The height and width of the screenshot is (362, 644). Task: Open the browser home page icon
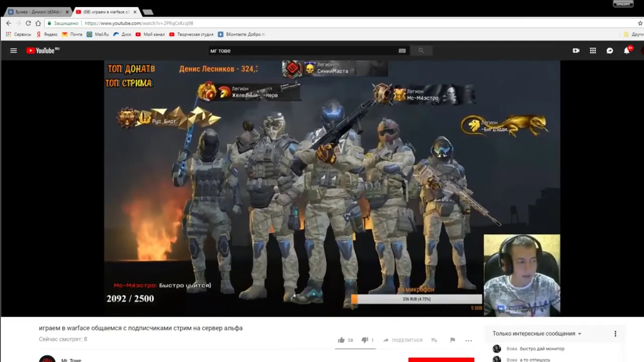38,23
